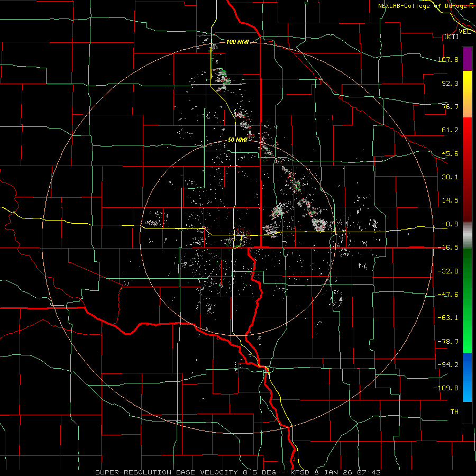Image resolution: width=476 pixels, height=476 pixels.
Task: Select the 30.1 scale value
Action: tap(450, 177)
